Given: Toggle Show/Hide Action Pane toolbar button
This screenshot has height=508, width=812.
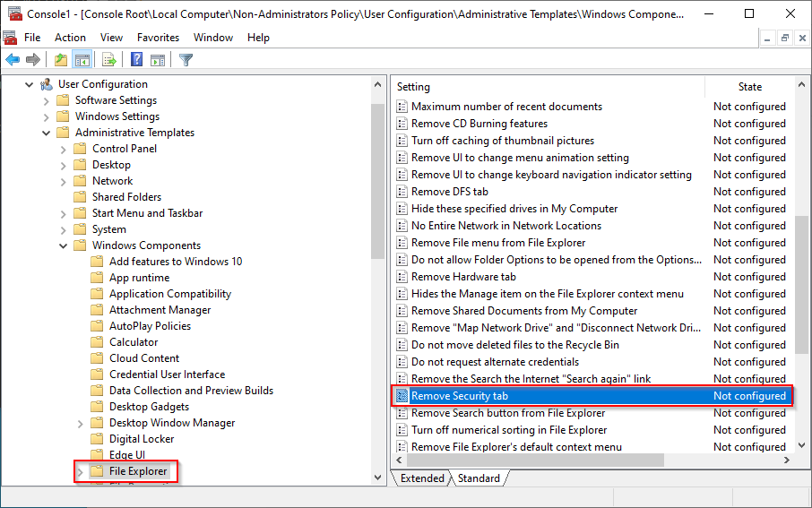Looking at the screenshot, I should point(157,60).
